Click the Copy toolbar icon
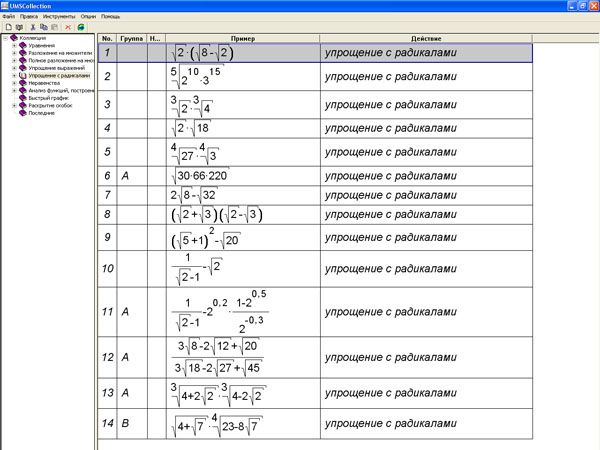The image size is (600, 450). click(42, 27)
